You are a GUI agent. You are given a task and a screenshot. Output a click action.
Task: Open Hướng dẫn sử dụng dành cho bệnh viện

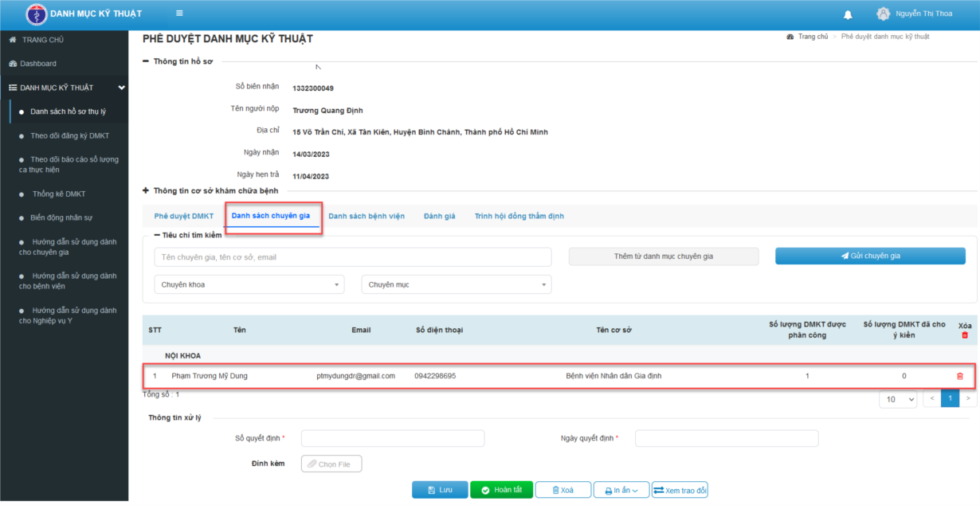[69, 280]
